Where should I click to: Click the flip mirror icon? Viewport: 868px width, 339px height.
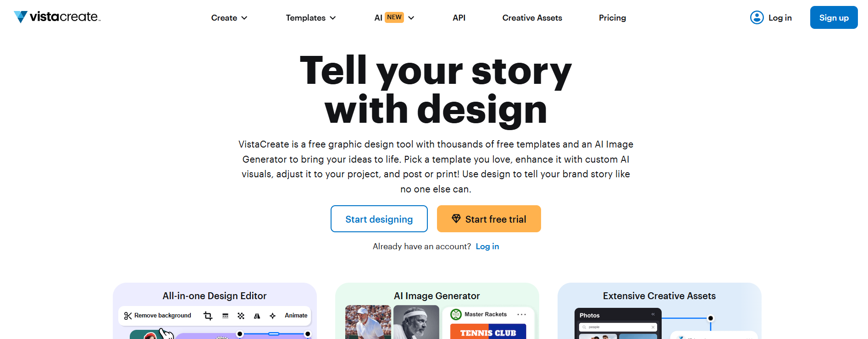257,316
